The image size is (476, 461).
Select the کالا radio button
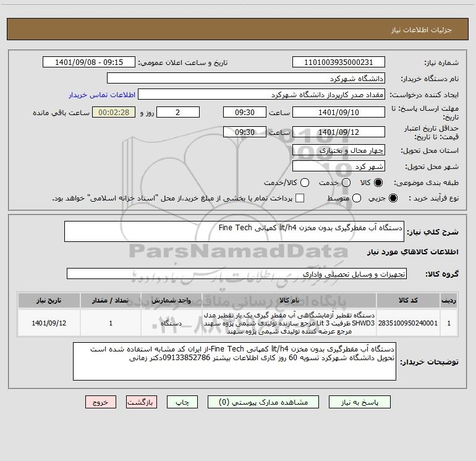[x=378, y=183]
